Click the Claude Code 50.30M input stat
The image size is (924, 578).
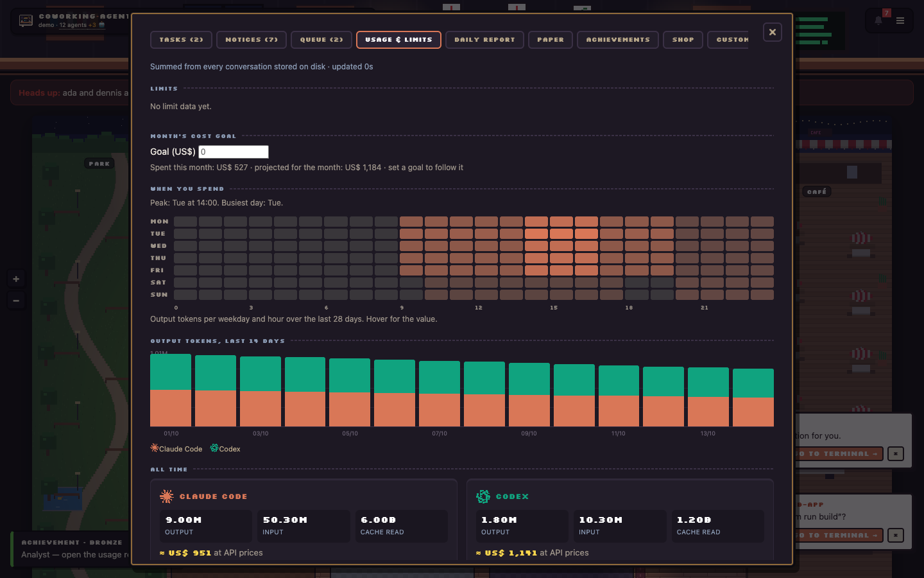click(304, 525)
